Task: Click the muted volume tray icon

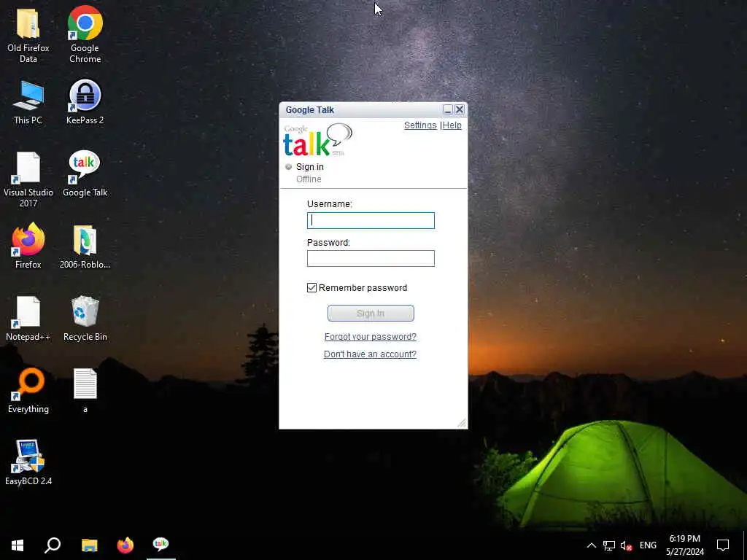Action: pyautogui.click(x=626, y=545)
